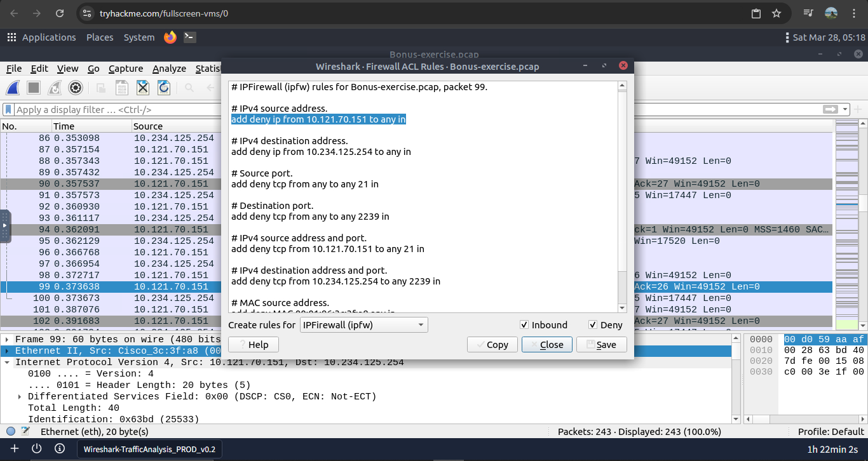Click the restart capture fin icon

coord(55,88)
